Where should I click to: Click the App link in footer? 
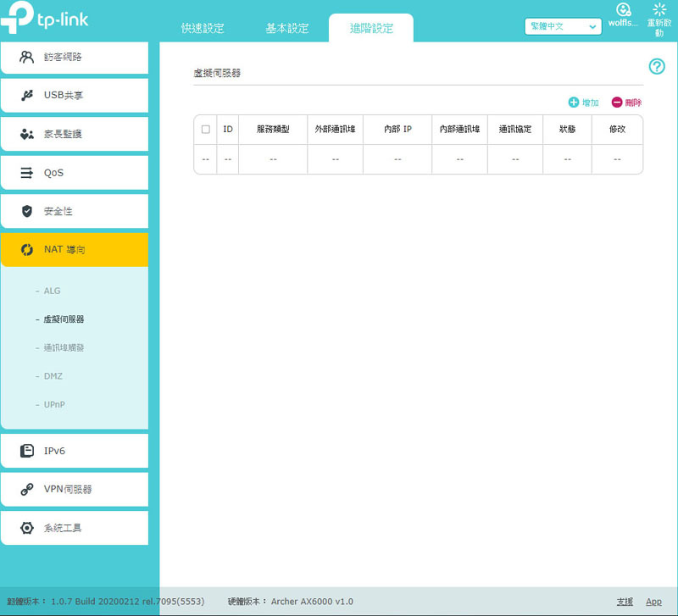[653, 602]
